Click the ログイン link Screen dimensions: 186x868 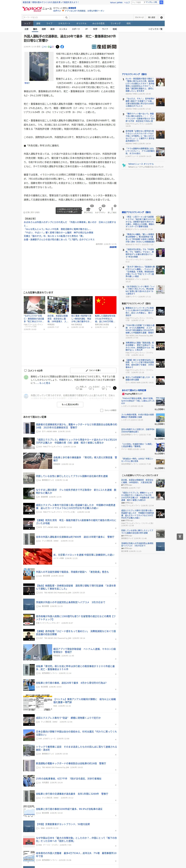[x=57, y=11]
